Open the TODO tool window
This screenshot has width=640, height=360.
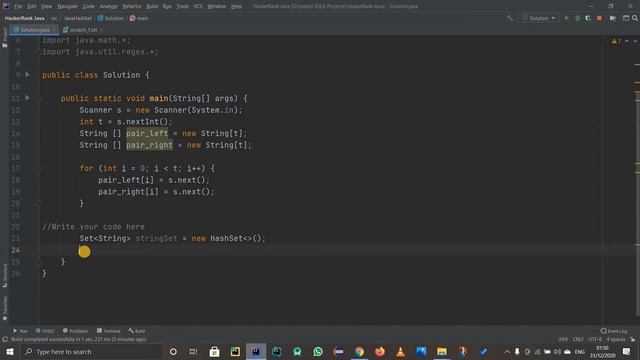click(44, 331)
